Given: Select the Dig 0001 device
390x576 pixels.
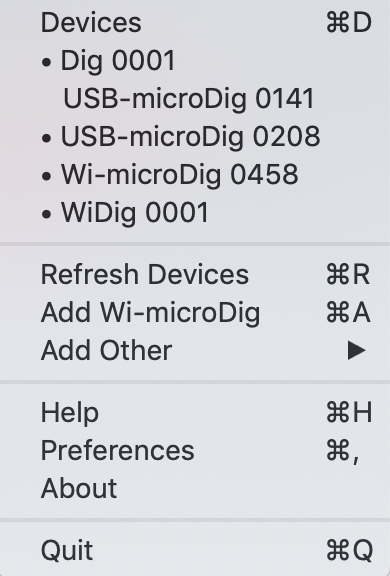Looking at the screenshot, I should (x=195, y=61).
